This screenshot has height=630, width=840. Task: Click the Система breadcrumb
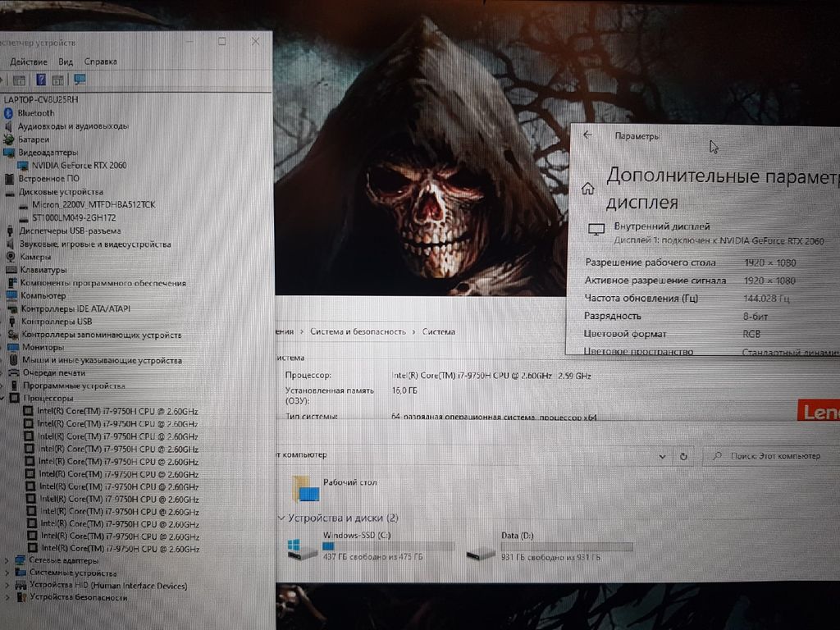point(439,331)
